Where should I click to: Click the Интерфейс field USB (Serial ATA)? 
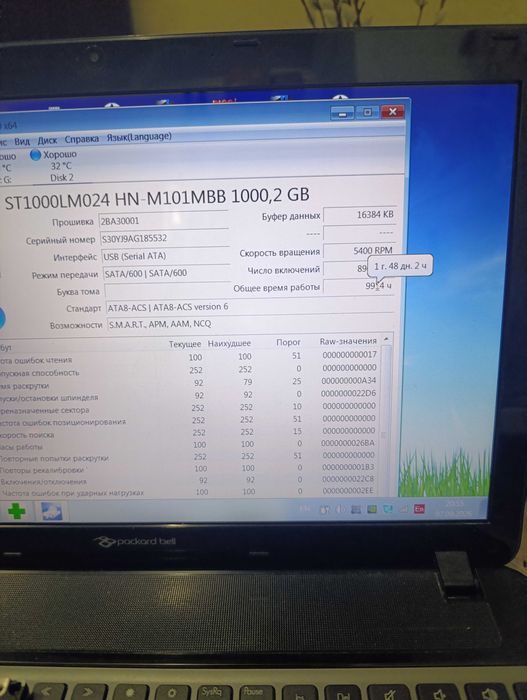point(166,256)
